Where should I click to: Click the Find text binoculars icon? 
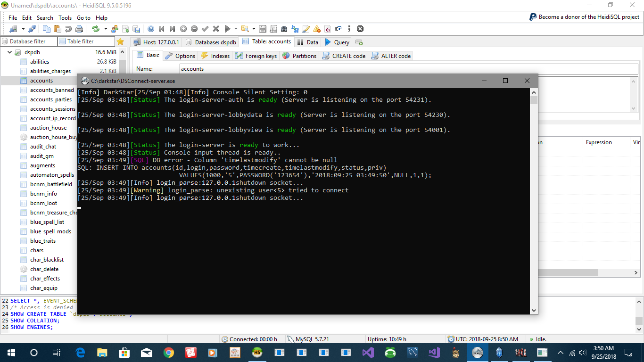coord(284,29)
